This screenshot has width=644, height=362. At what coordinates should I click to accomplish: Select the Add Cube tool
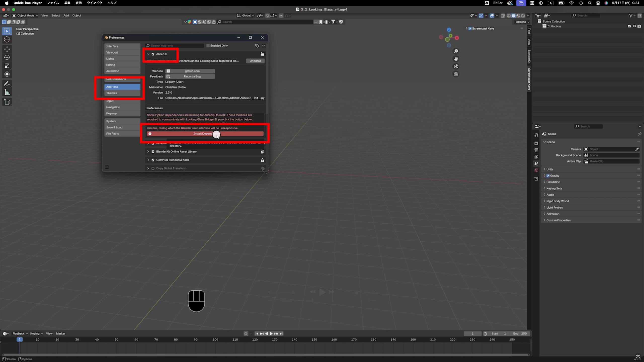coord(7,102)
